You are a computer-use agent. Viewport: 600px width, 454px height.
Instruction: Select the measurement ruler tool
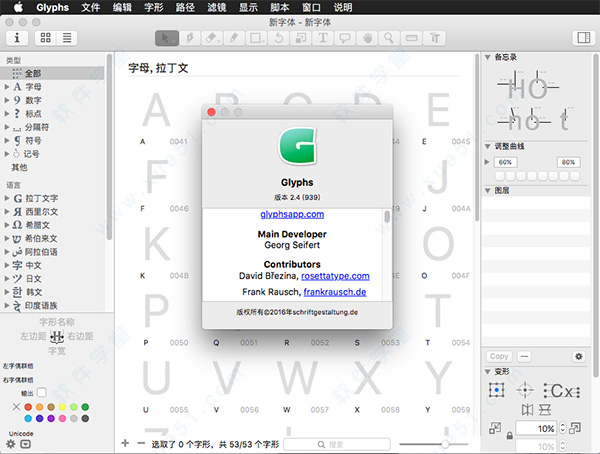pos(411,38)
